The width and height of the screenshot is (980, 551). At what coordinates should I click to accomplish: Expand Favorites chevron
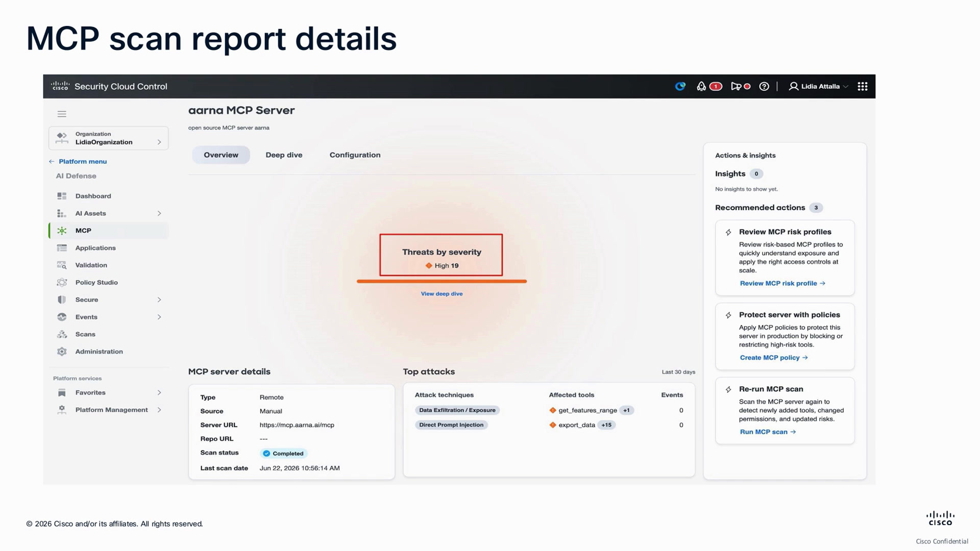click(159, 392)
